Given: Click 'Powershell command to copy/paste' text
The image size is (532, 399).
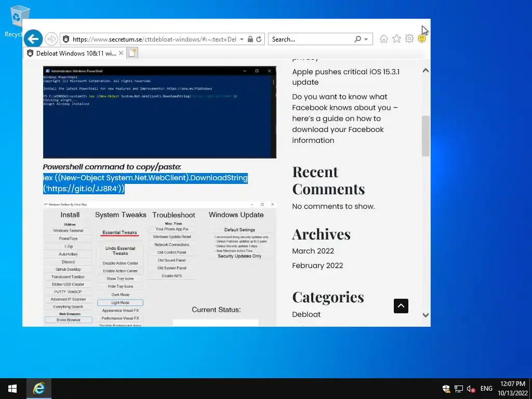Looking at the screenshot, I should (x=112, y=167).
